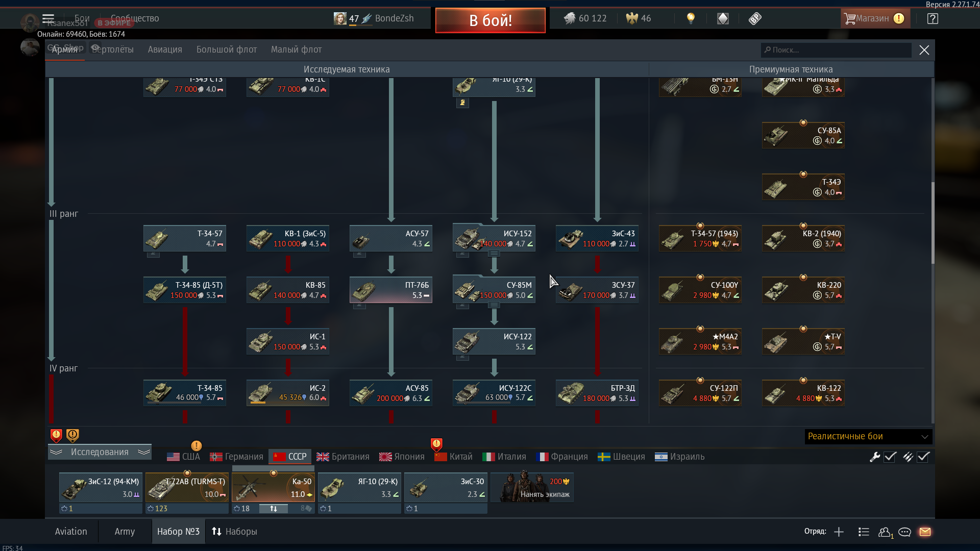Expand the Исследования panel left chevron
This screenshot has width=980, height=551.
pyautogui.click(x=56, y=452)
